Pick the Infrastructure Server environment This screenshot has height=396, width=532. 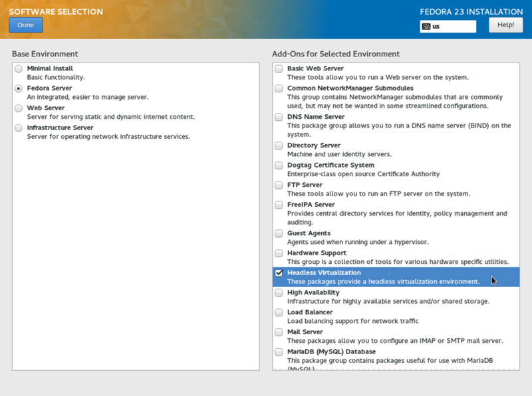19,128
